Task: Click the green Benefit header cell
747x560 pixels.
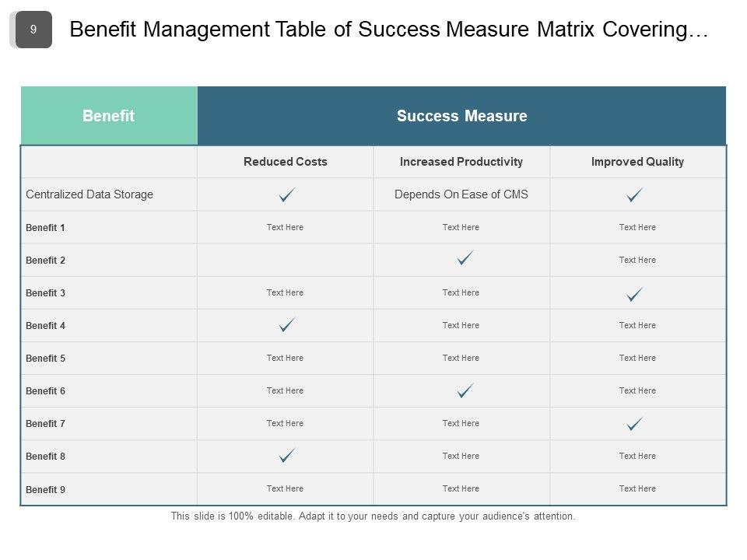Action: (109, 116)
